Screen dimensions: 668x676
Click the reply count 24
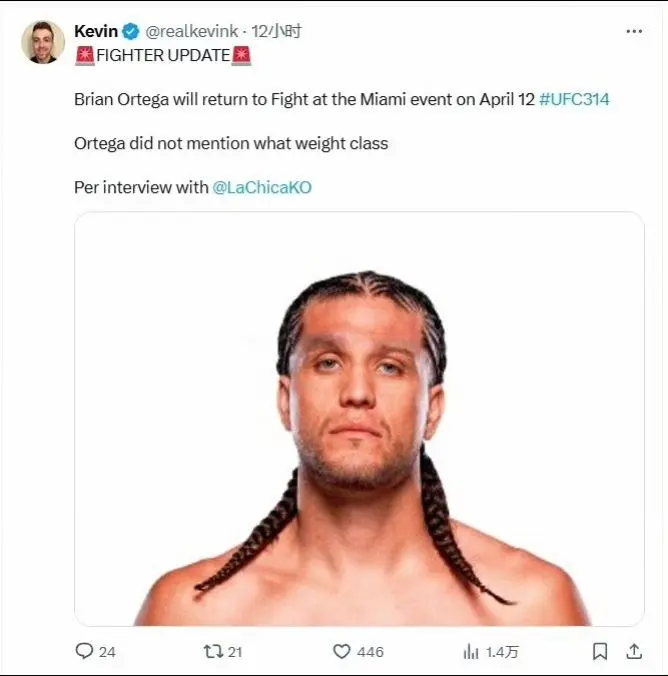point(107,652)
